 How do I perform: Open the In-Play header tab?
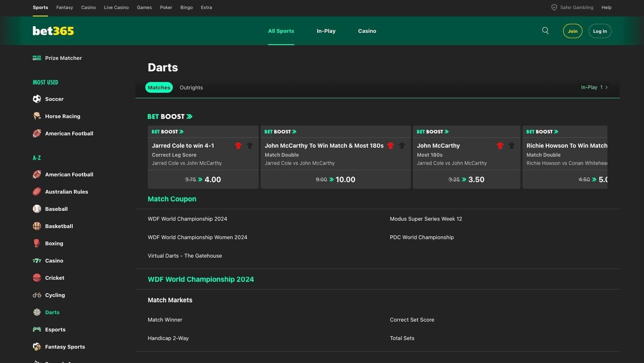tap(326, 31)
